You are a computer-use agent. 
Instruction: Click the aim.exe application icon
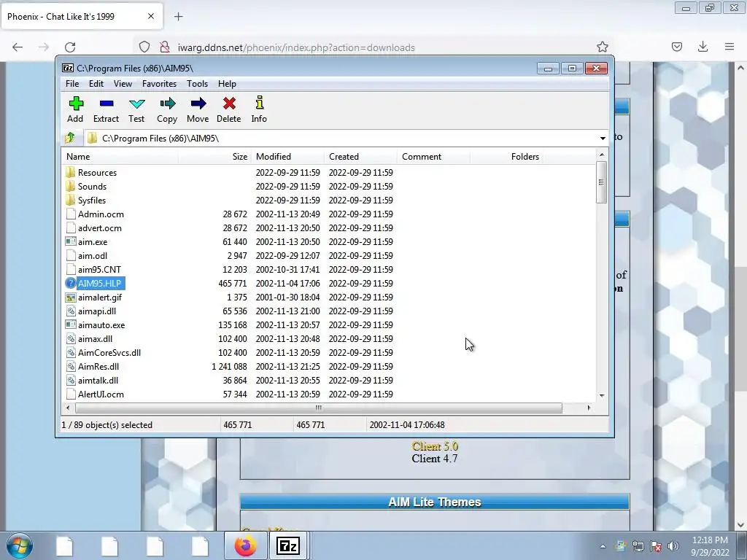tap(71, 241)
